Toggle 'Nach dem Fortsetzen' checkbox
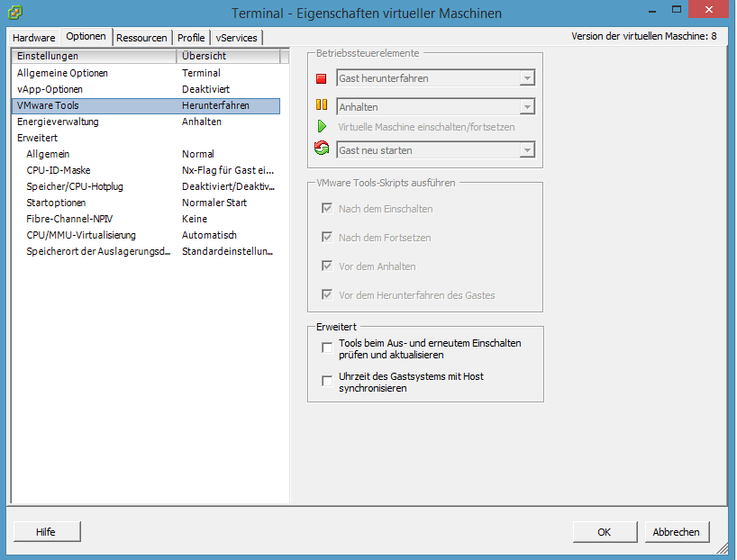This screenshot has width=737, height=560. point(327,238)
